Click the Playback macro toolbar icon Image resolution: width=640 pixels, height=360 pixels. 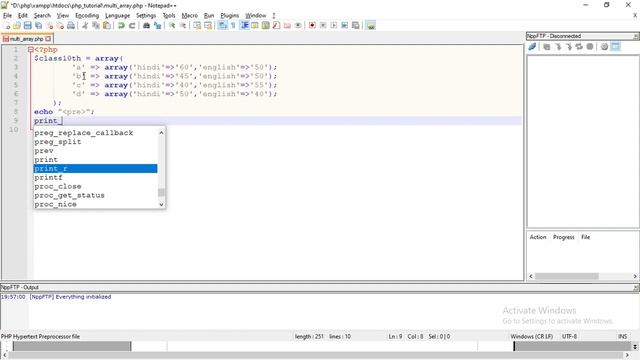pos(333,26)
